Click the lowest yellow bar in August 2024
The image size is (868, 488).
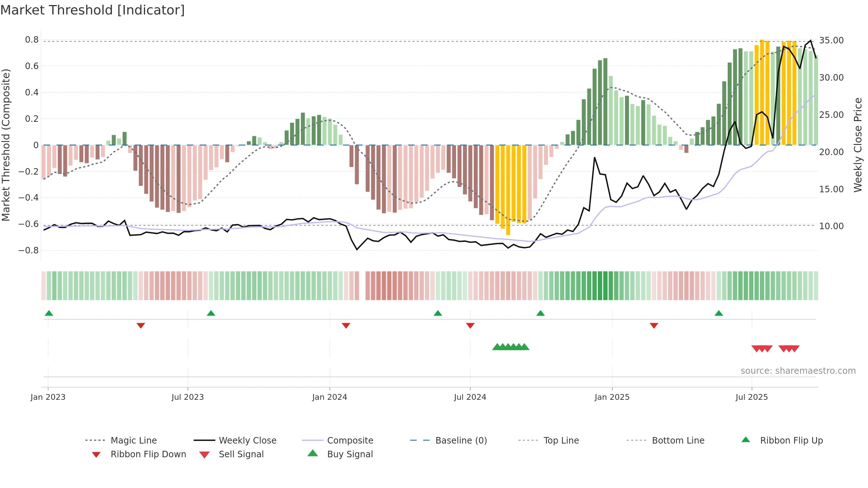[x=508, y=190]
